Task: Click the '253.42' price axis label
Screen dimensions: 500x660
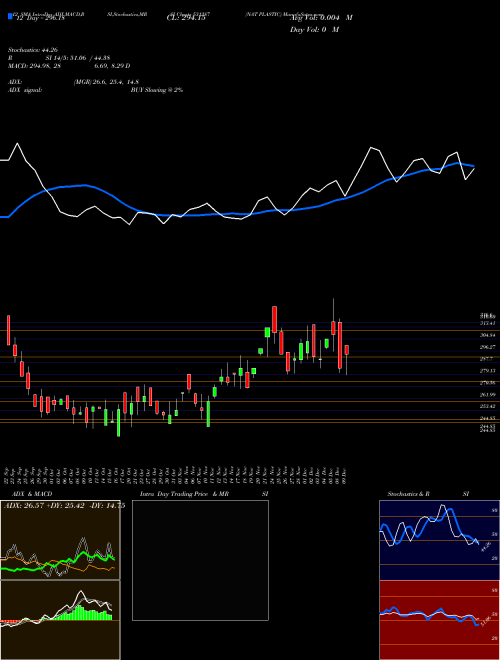Action: point(489,406)
